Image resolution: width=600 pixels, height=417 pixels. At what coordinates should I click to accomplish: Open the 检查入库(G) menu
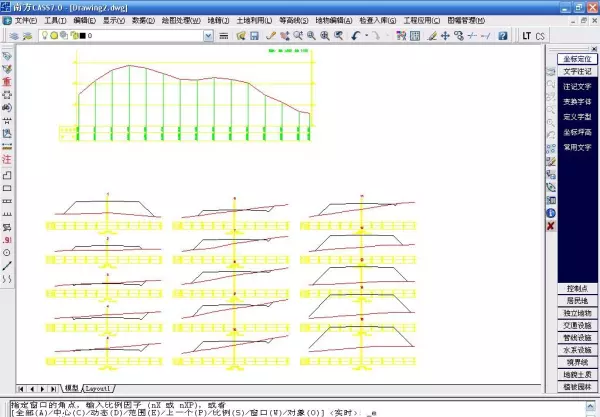[378, 21]
